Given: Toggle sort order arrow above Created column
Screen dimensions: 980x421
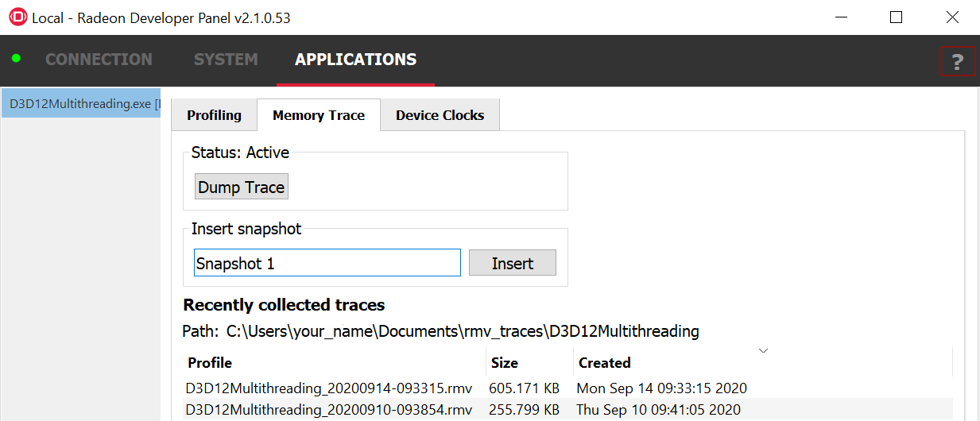Looking at the screenshot, I should 763,350.
